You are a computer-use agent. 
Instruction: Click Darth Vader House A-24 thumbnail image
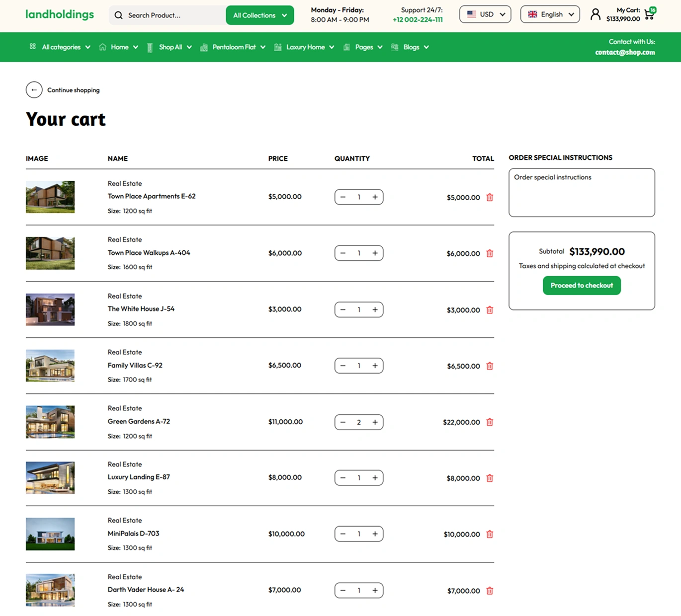50,590
